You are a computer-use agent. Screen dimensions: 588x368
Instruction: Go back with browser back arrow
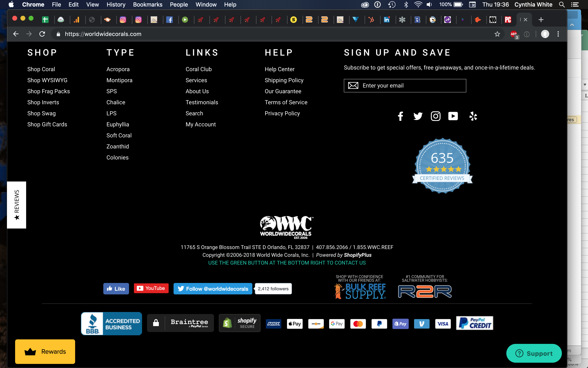click(16, 34)
